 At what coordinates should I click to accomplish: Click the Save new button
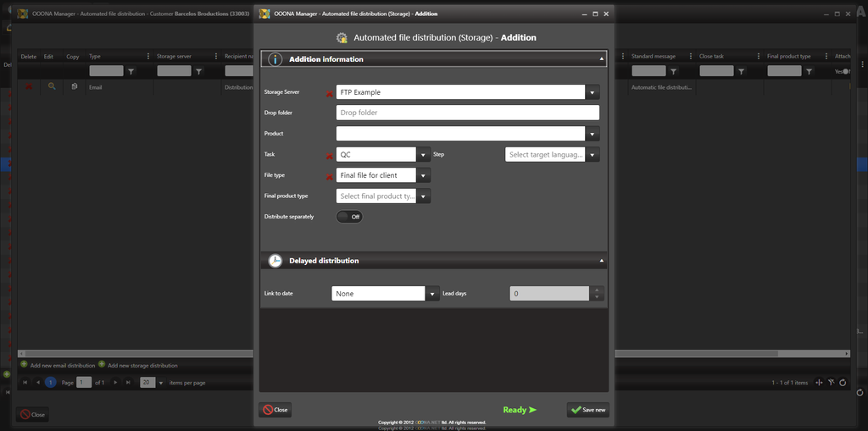click(588, 410)
